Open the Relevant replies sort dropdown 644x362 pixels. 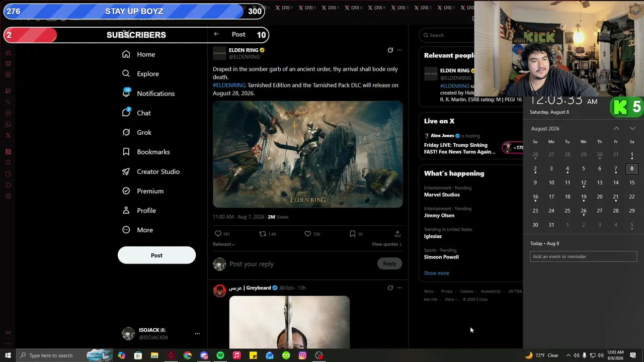tap(224, 244)
